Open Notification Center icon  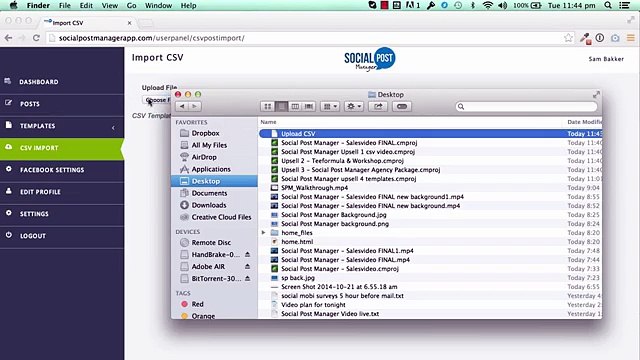point(624,5)
